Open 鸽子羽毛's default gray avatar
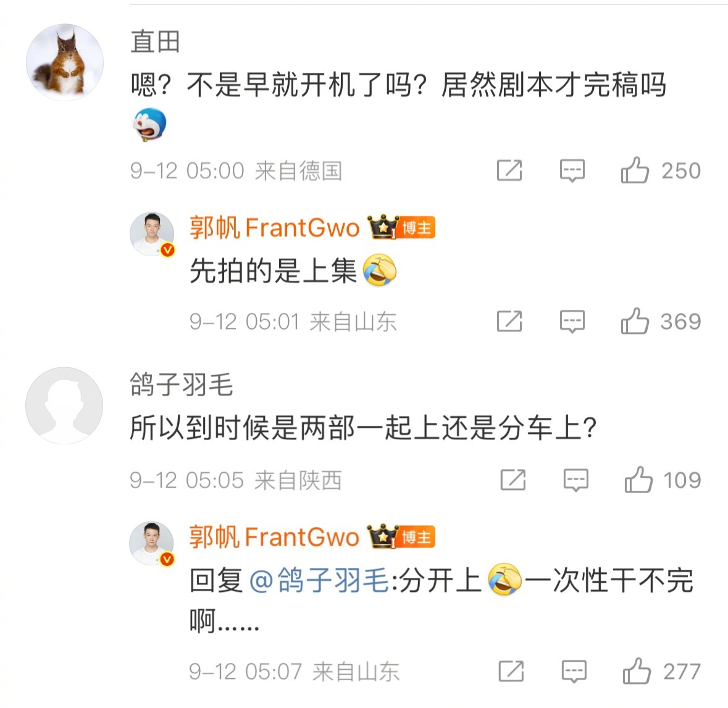 [x=65, y=406]
